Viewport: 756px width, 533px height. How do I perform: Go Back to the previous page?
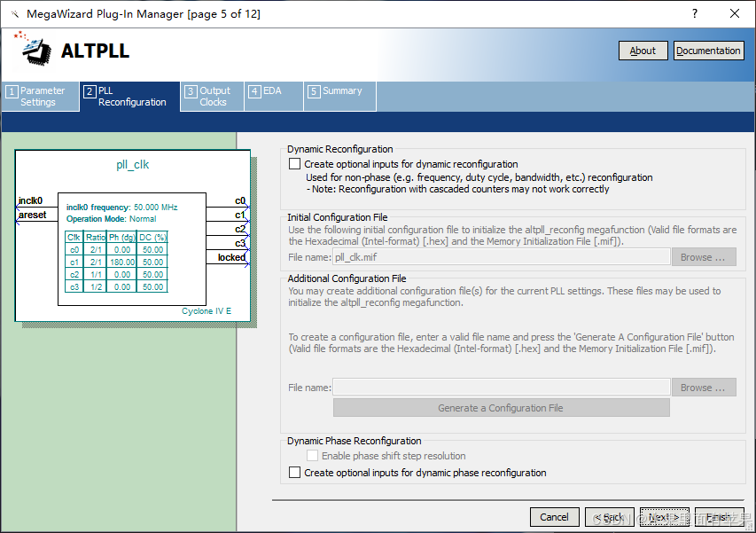609,517
